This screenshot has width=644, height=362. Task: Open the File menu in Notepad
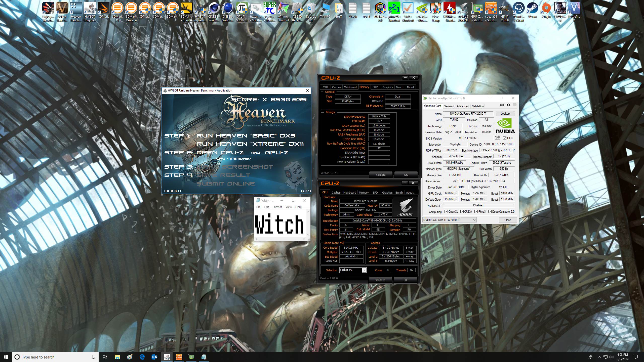(258, 207)
